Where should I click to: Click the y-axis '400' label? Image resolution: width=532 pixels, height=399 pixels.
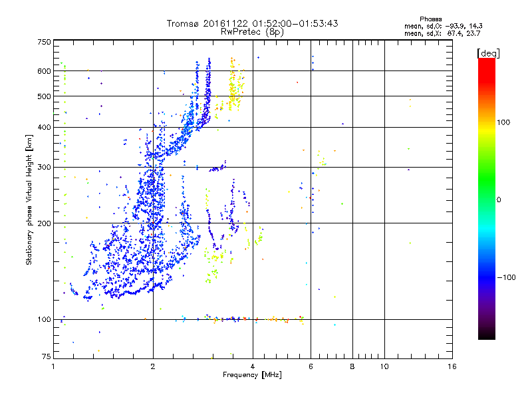point(44,128)
